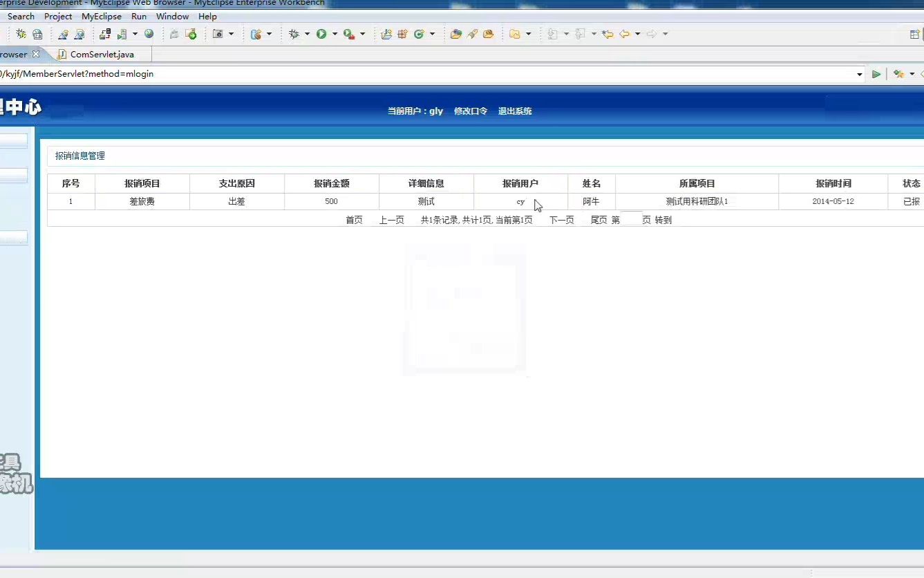The height and width of the screenshot is (578, 924).
Task: Open the External Tools dropdown arrow
Action: tap(362, 34)
